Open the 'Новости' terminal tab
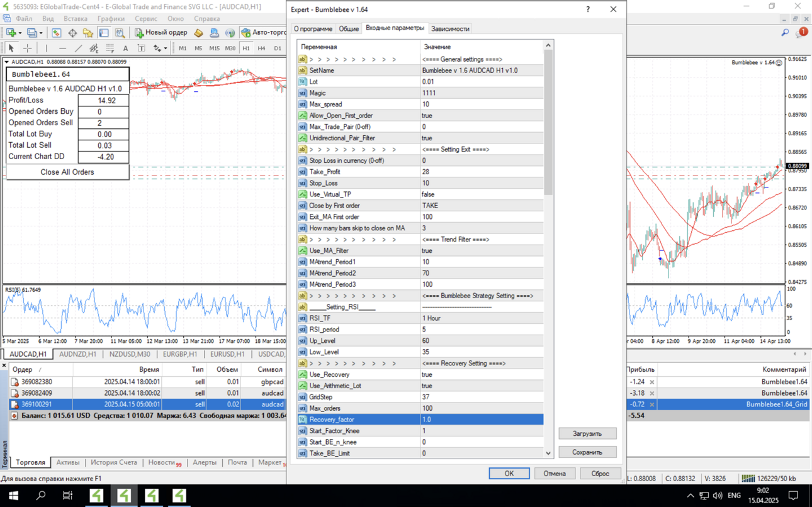The height and width of the screenshot is (507, 812). click(x=164, y=462)
